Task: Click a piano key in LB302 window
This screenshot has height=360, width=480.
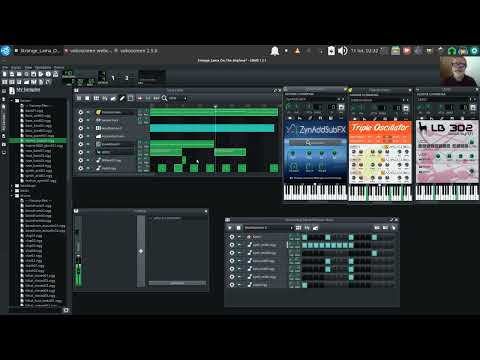Action: click(447, 193)
